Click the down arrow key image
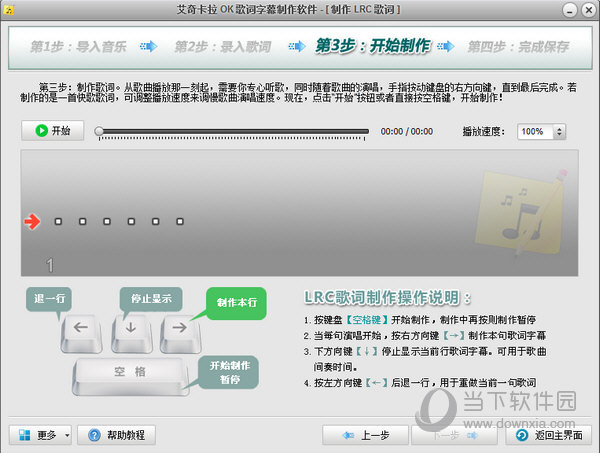Viewport: 600px width, 453px height. 132,333
